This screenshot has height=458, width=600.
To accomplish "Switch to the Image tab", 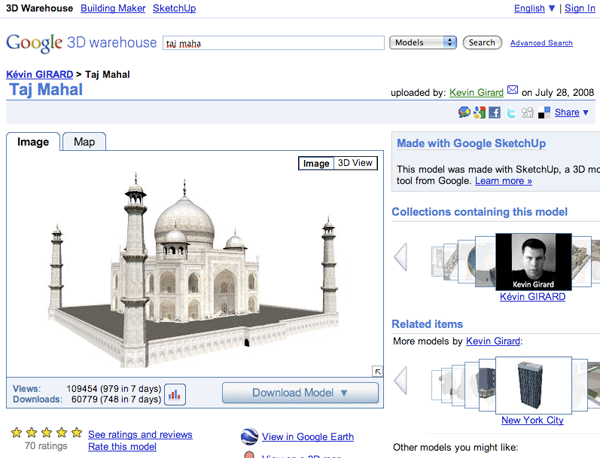I will tap(33, 142).
